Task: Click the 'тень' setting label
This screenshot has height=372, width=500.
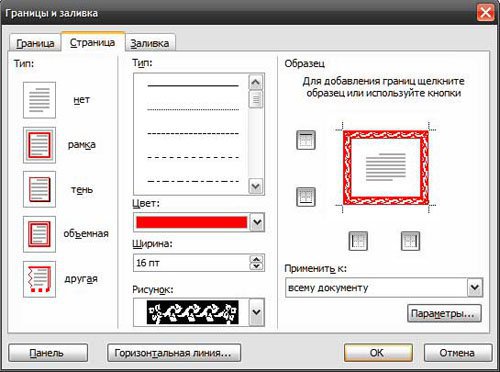Action: [x=82, y=190]
